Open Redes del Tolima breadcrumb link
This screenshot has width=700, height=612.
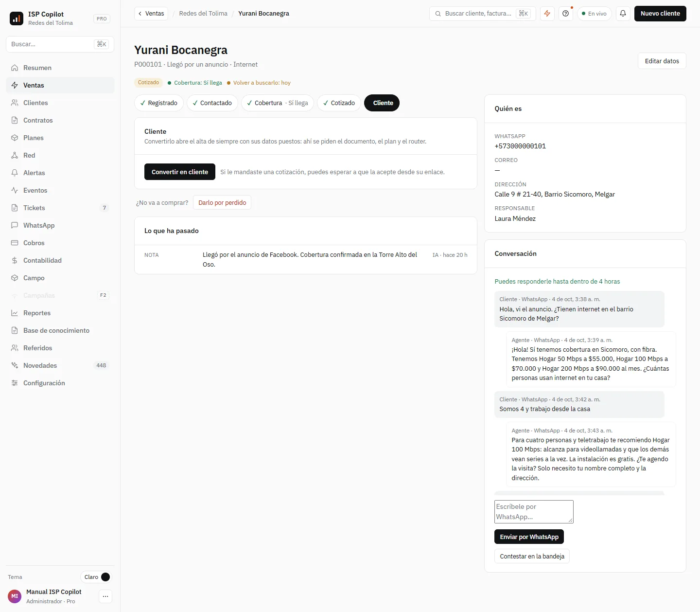(203, 14)
